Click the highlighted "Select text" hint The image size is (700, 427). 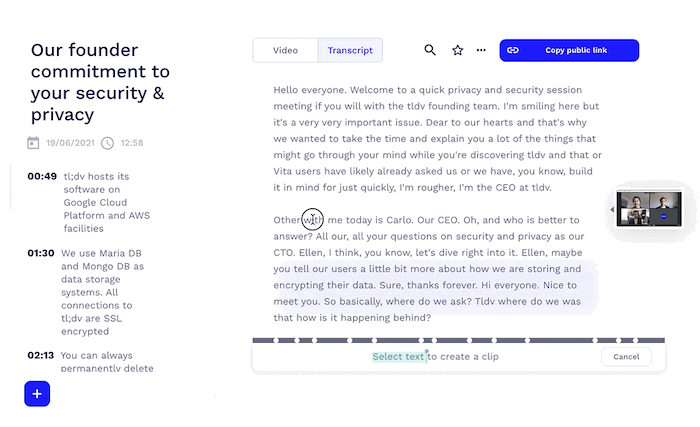pos(399,357)
